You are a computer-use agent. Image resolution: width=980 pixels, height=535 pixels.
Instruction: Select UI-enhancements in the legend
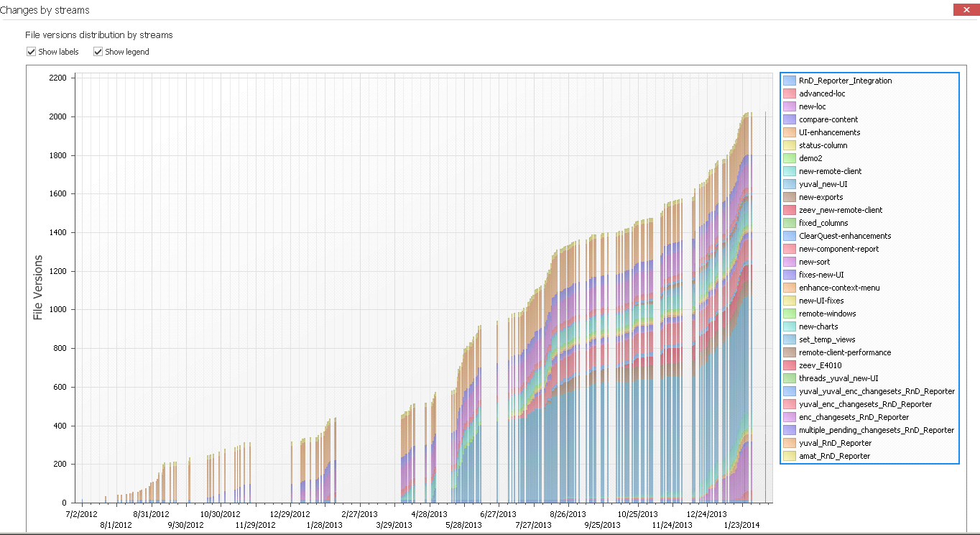point(829,132)
